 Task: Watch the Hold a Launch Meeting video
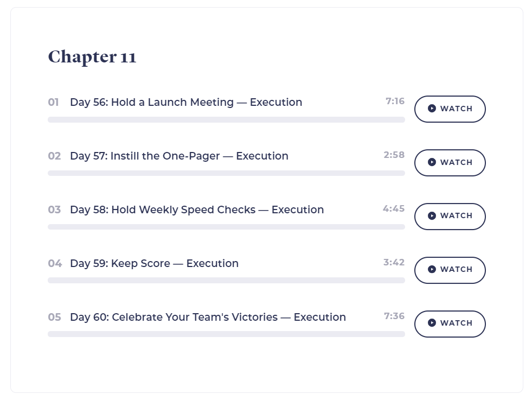[450, 109]
